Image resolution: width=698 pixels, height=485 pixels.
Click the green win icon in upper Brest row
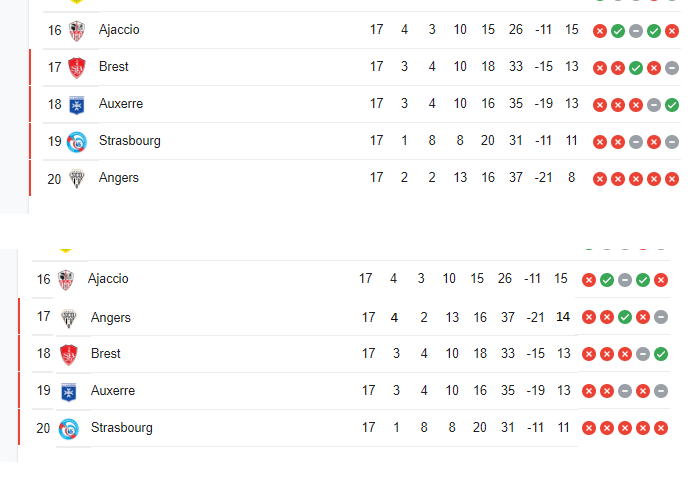[636, 68]
